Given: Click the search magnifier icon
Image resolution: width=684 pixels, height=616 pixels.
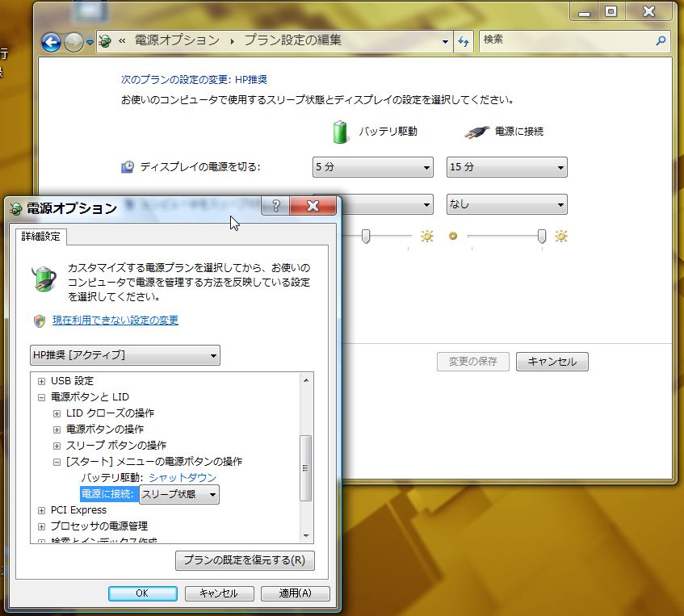Looking at the screenshot, I should (661, 40).
